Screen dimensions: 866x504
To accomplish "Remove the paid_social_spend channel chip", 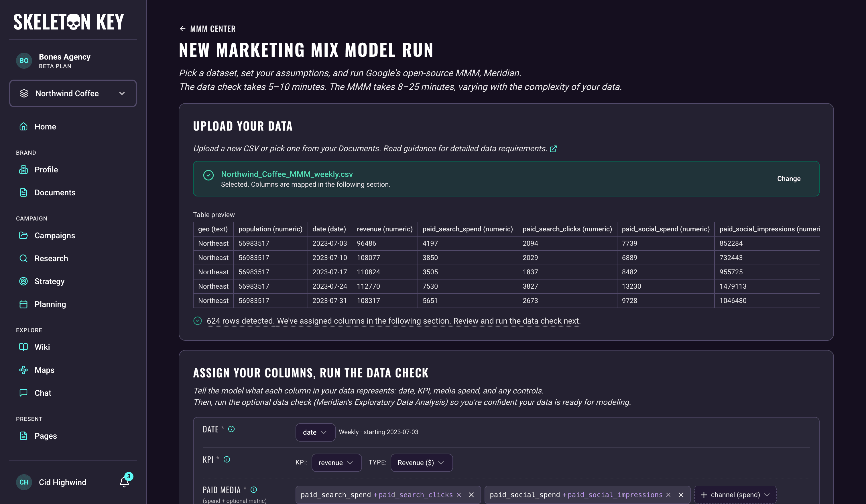I will click(681, 495).
